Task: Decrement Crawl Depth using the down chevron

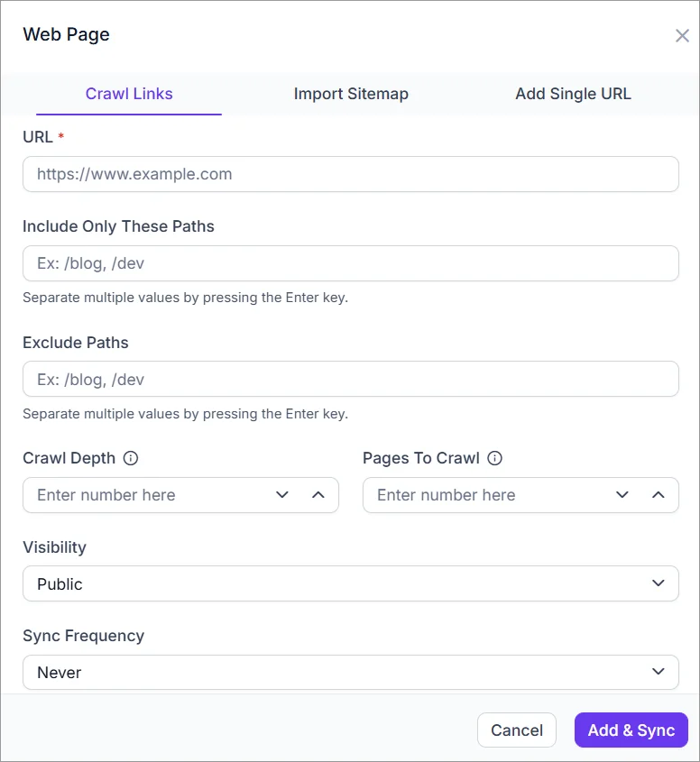Action: [x=282, y=495]
